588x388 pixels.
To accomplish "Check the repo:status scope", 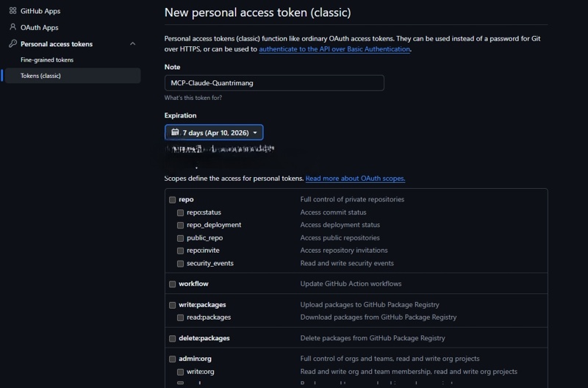I will point(180,212).
